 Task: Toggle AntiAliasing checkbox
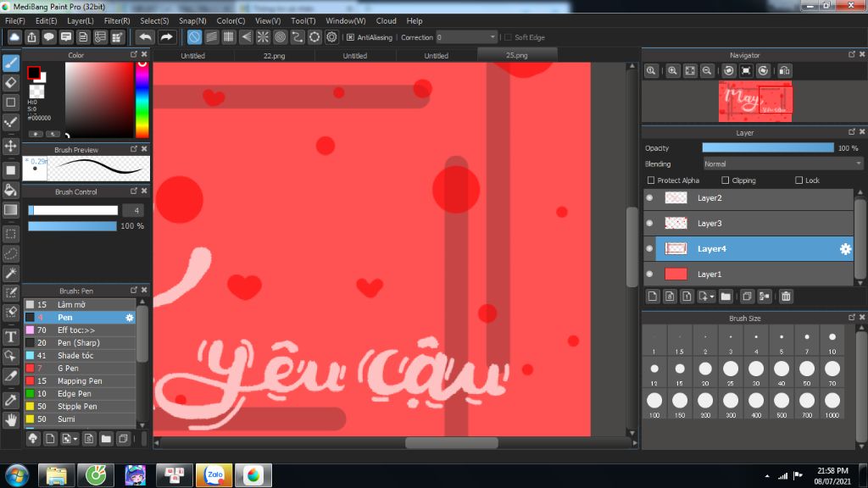[350, 37]
